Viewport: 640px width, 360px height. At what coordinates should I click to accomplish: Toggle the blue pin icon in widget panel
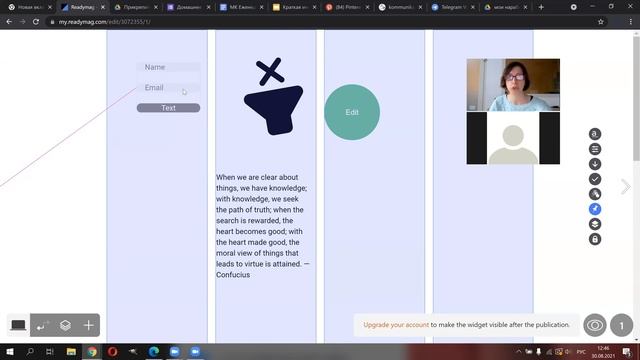595,209
